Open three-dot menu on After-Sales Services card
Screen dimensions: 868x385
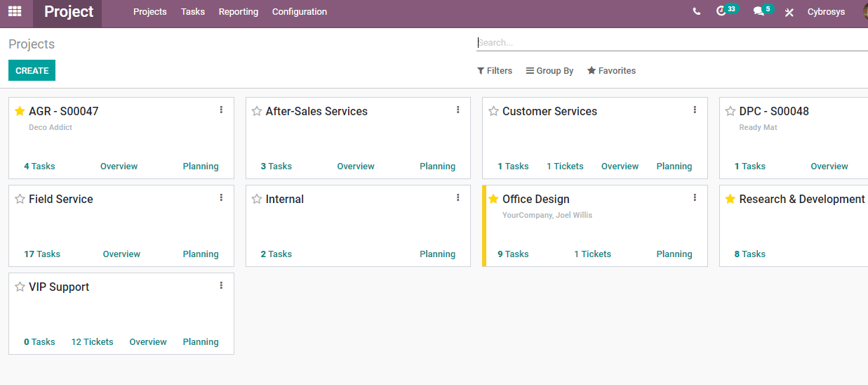click(458, 110)
